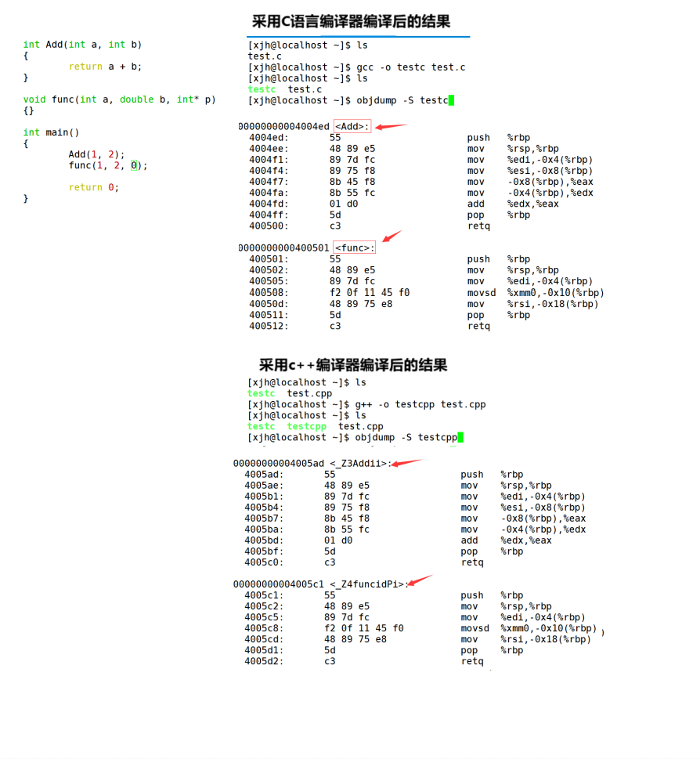Click the objdump -S testcpp command
Viewport: 700px width, 759px height.
coord(406,437)
